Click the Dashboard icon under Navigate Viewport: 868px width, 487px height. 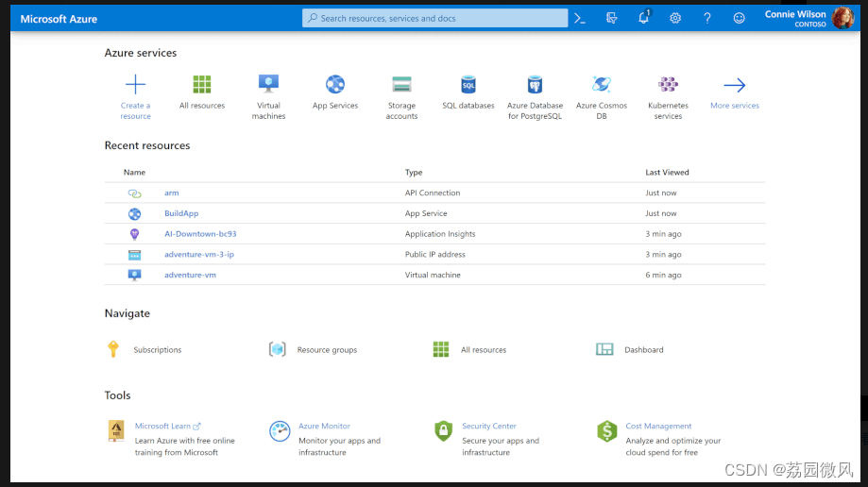point(604,349)
